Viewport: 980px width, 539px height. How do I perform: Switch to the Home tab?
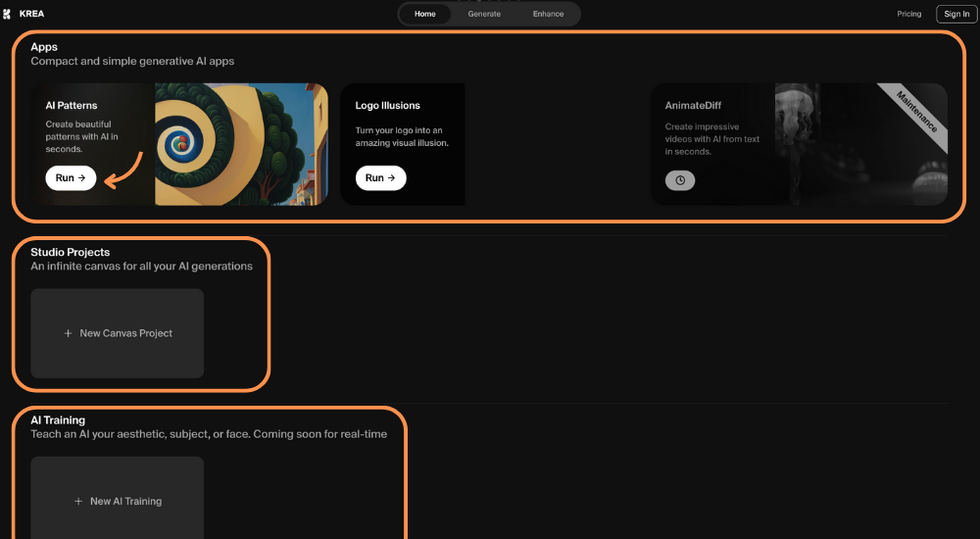[x=425, y=14]
